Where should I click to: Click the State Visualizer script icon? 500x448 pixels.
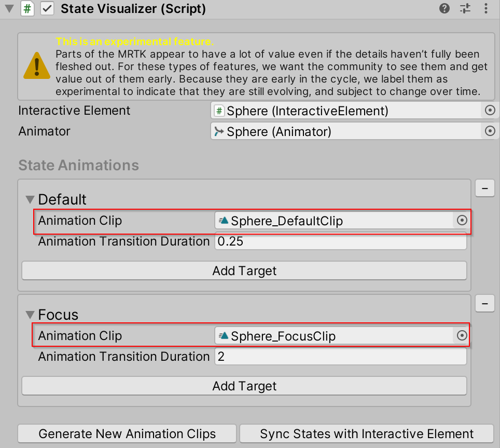tap(27, 9)
